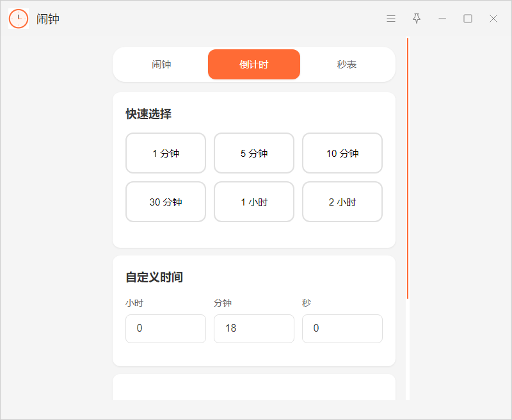
Task: Open the 秒表 tab
Action: (347, 65)
